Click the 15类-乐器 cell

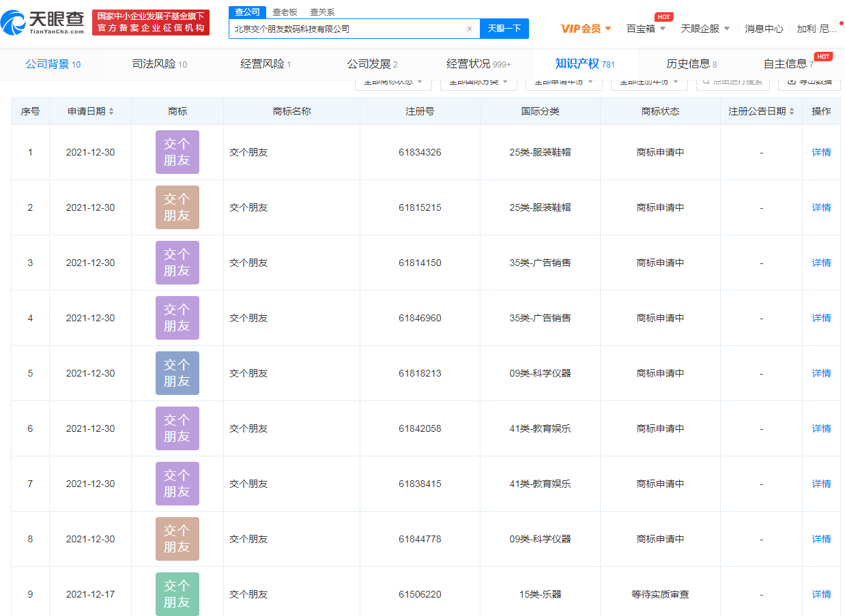pyautogui.click(x=540, y=594)
